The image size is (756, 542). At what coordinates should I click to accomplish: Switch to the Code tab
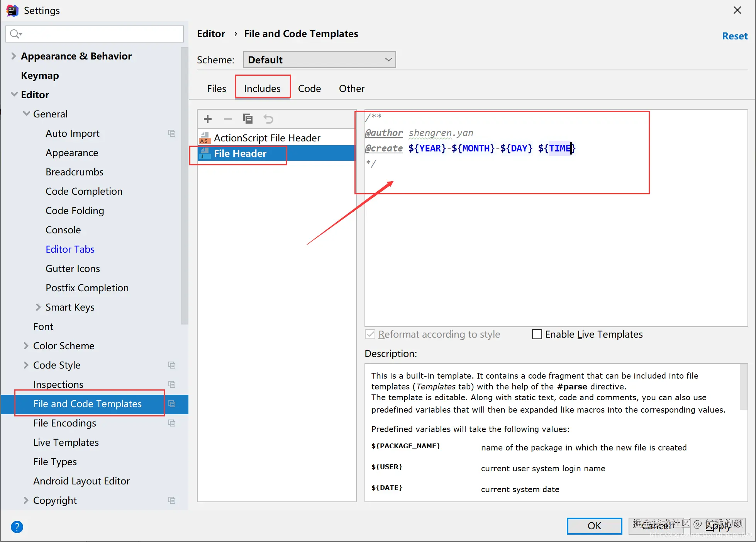tap(309, 88)
